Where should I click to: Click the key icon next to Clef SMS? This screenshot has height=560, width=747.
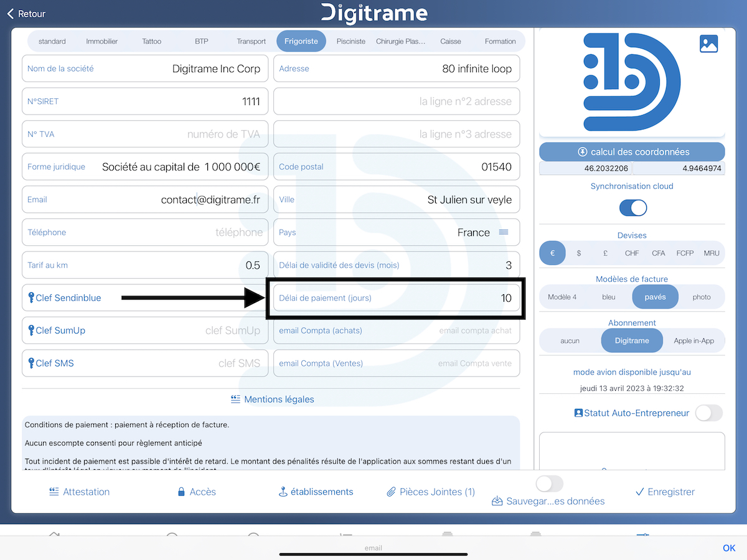coord(31,363)
